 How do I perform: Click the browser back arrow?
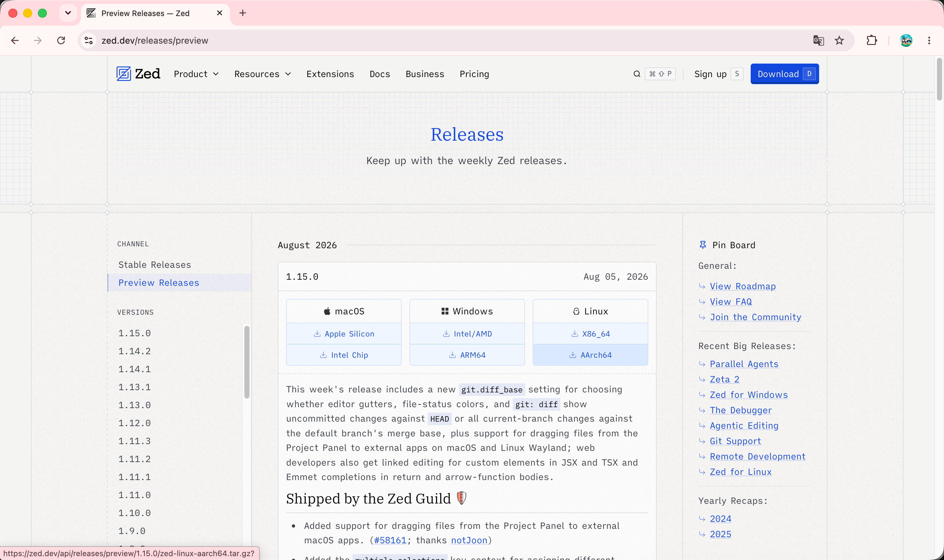15,40
